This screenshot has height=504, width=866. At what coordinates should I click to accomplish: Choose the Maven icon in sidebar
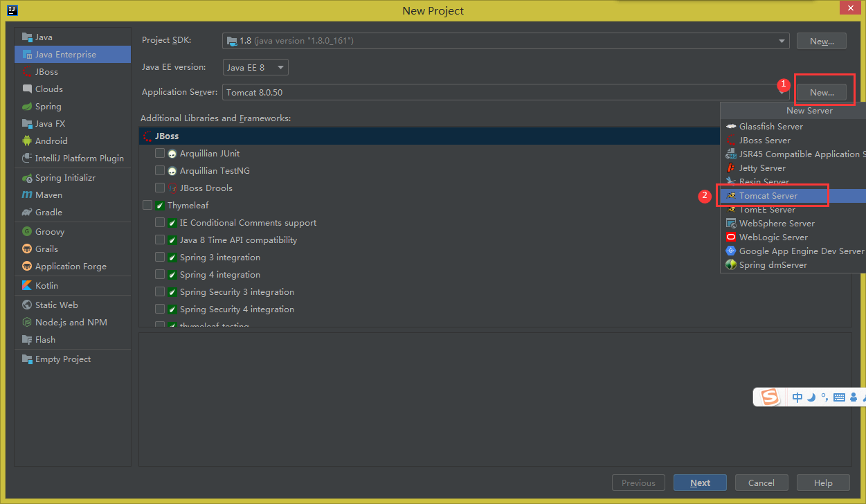click(x=27, y=195)
